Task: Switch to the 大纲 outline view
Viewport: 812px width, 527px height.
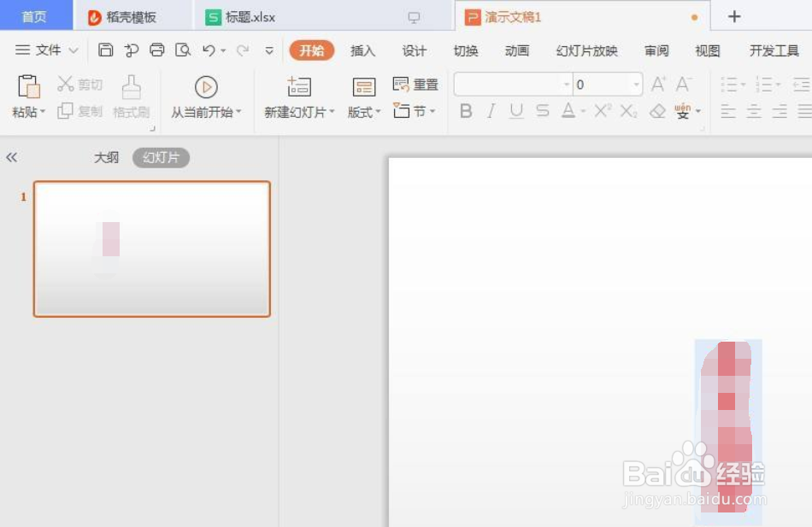Action: tap(106, 157)
